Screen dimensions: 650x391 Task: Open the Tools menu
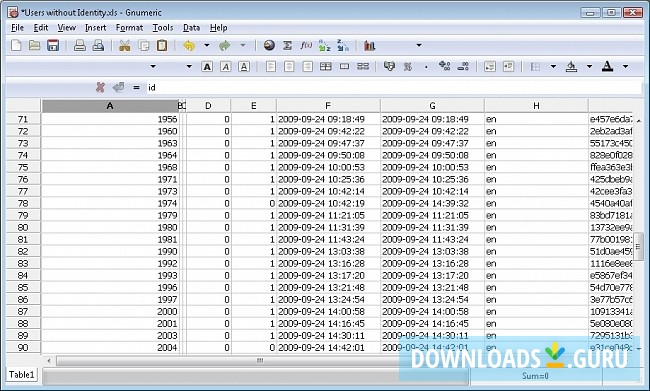(x=162, y=28)
